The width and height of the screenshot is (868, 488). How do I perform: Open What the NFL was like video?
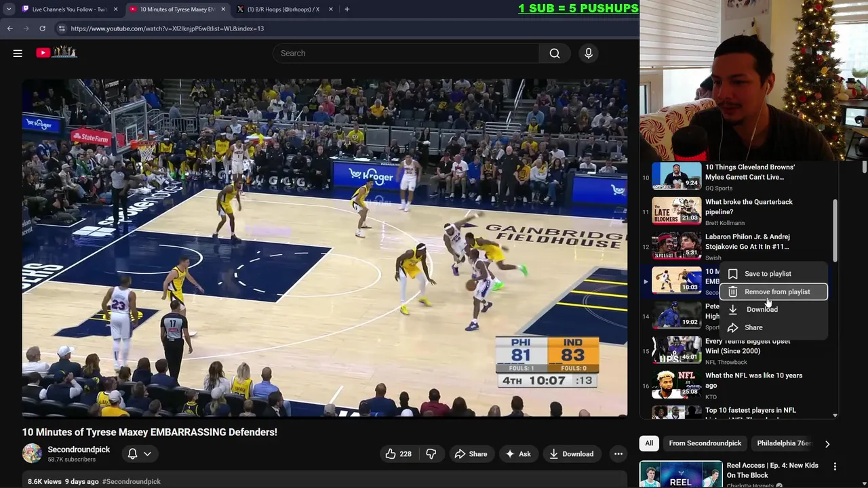click(x=753, y=380)
